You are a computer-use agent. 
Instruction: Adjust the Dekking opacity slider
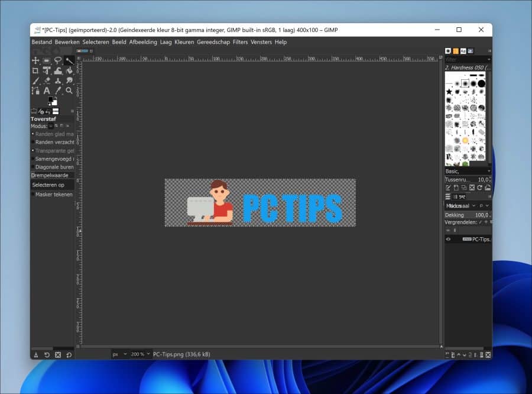coord(468,215)
